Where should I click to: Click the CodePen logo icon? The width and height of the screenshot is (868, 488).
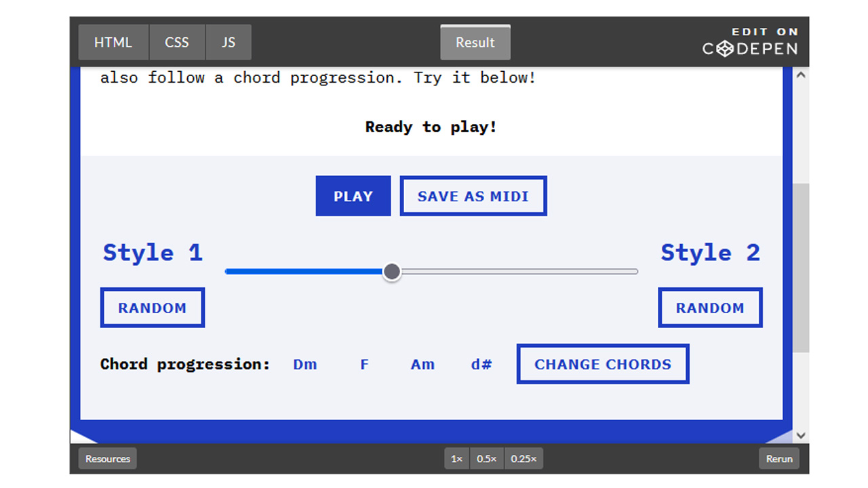[725, 49]
